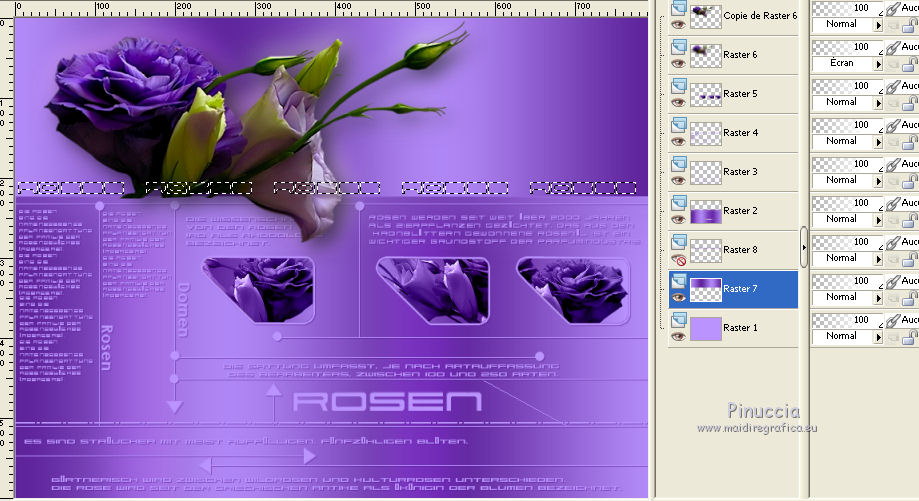919x501 pixels.
Task: Click the raster layer type icon for Raster 4
Action: 679,125
